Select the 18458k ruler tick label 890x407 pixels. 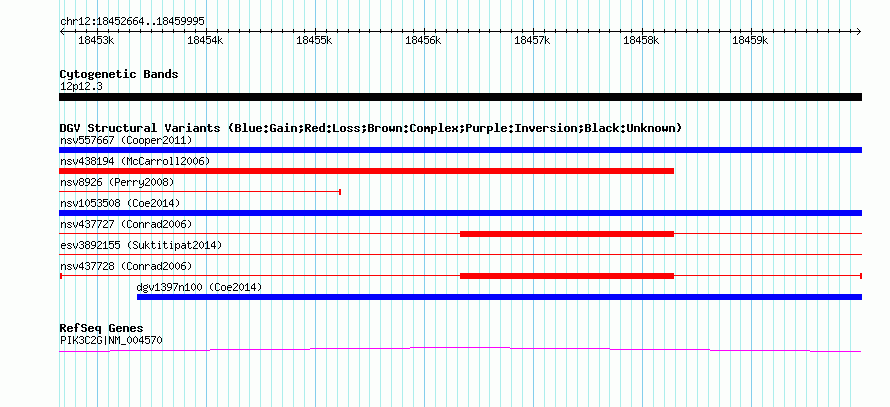tap(641, 40)
